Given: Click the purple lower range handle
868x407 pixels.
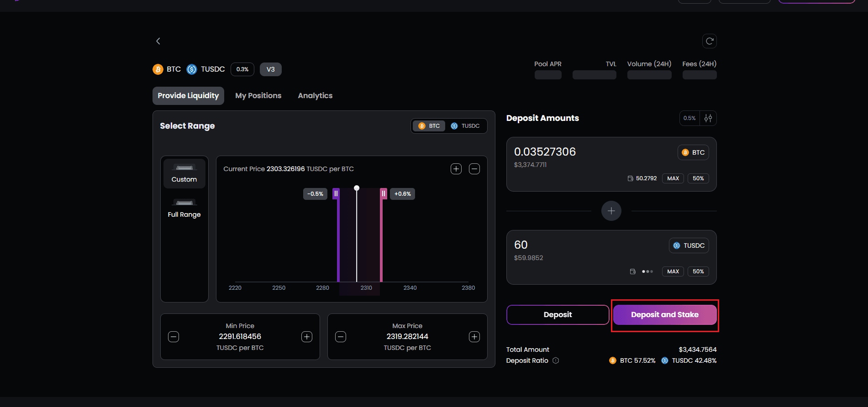Looking at the screenshot, I should (336, 193).
